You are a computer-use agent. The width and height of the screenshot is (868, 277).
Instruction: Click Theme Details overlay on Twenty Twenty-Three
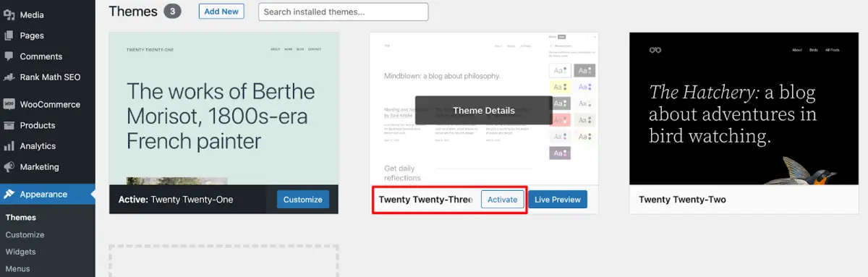tap(484, 111)
